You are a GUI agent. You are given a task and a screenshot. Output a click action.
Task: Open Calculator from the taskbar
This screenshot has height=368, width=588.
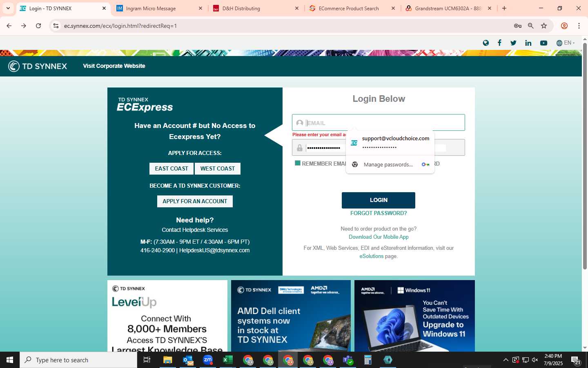tap(368, 360)
